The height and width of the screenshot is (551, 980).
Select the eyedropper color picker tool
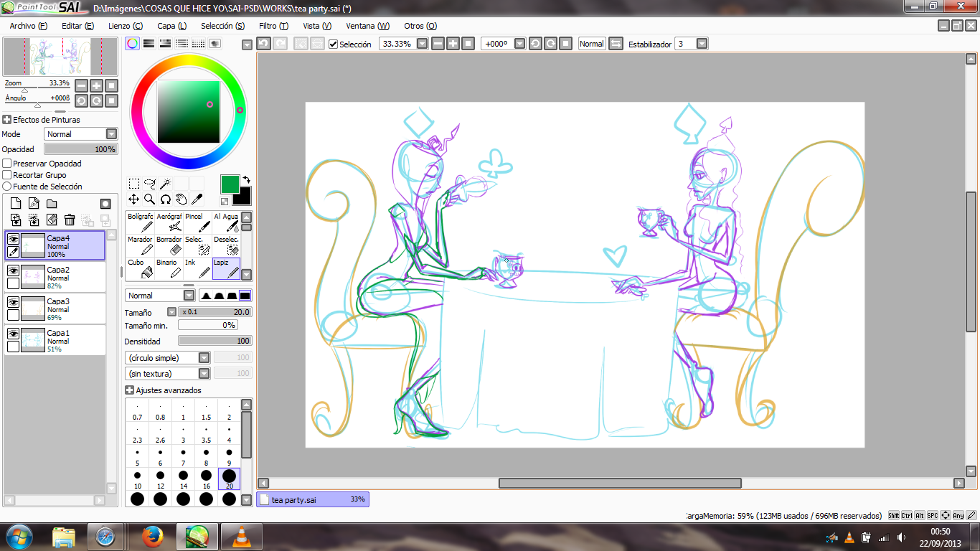click(197, 199)
